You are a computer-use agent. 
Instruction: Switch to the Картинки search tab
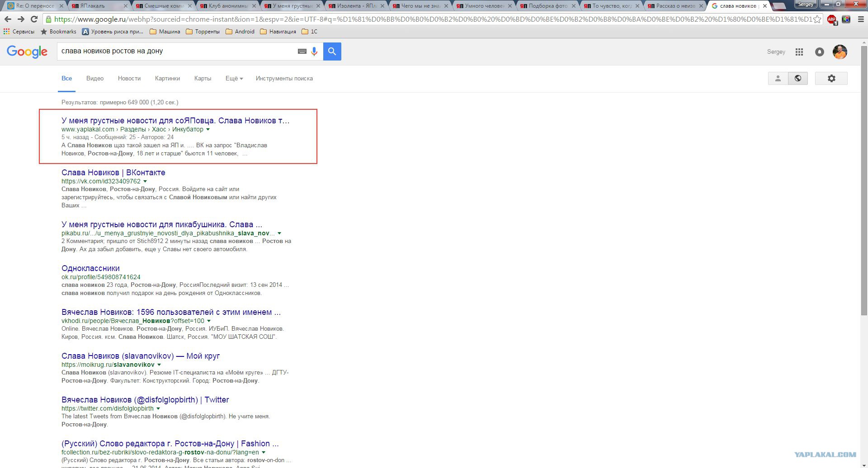point(167,79)
